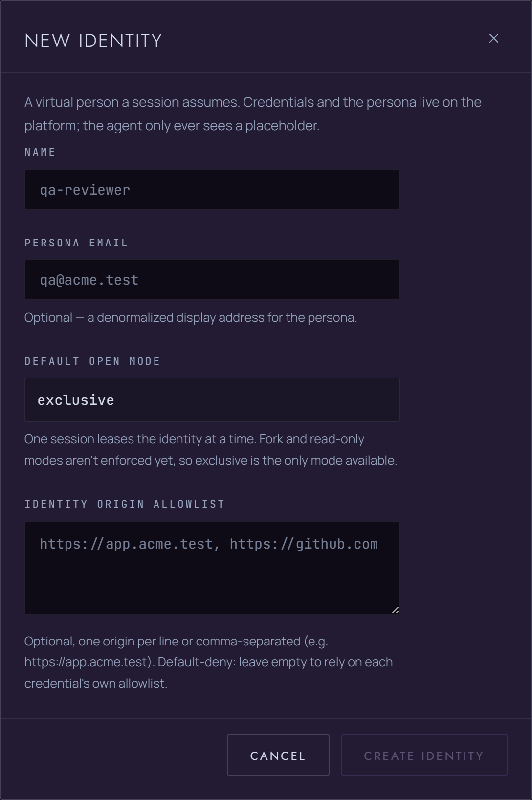This screenshot has width=532, height=800.
Task: Select the 'exclusive' value in open mode
Action: [x=76, y=400]
